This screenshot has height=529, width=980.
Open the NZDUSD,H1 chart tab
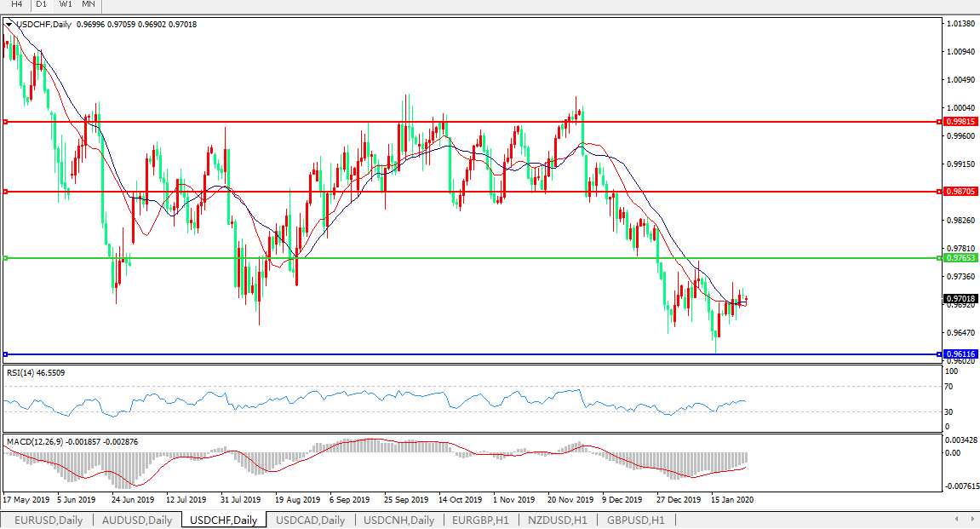pos(558,520)
